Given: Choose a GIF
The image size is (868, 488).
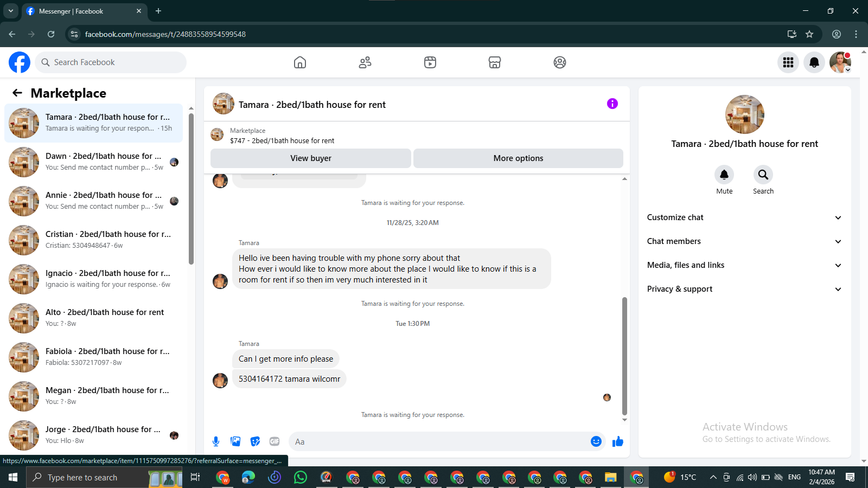Looking at the screenshot, I should point(275,441).
